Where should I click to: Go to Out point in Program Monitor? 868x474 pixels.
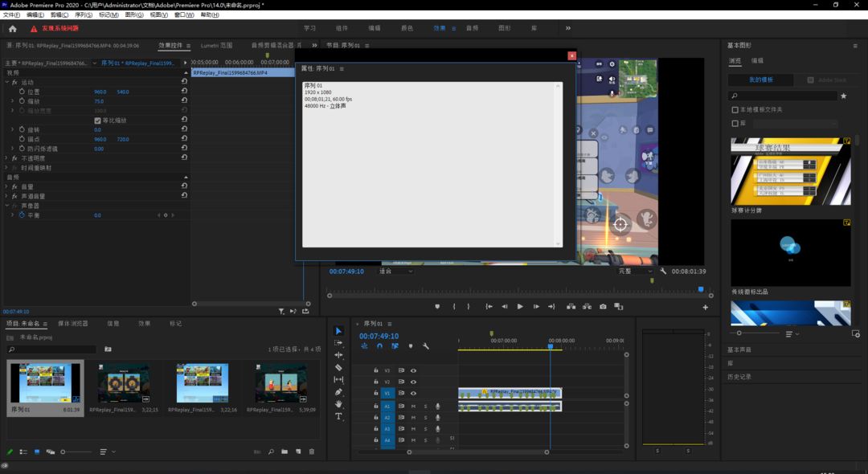pyautogui.click(x=551, y=306)
